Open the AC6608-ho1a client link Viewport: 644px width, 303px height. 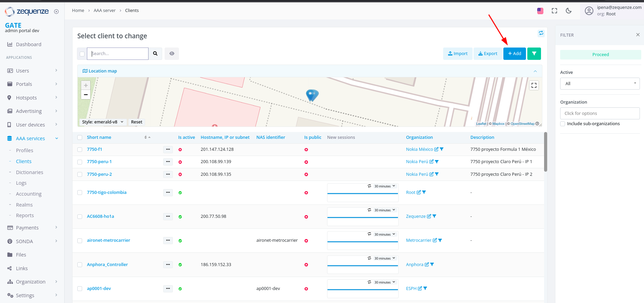click(x=100, y=216)
